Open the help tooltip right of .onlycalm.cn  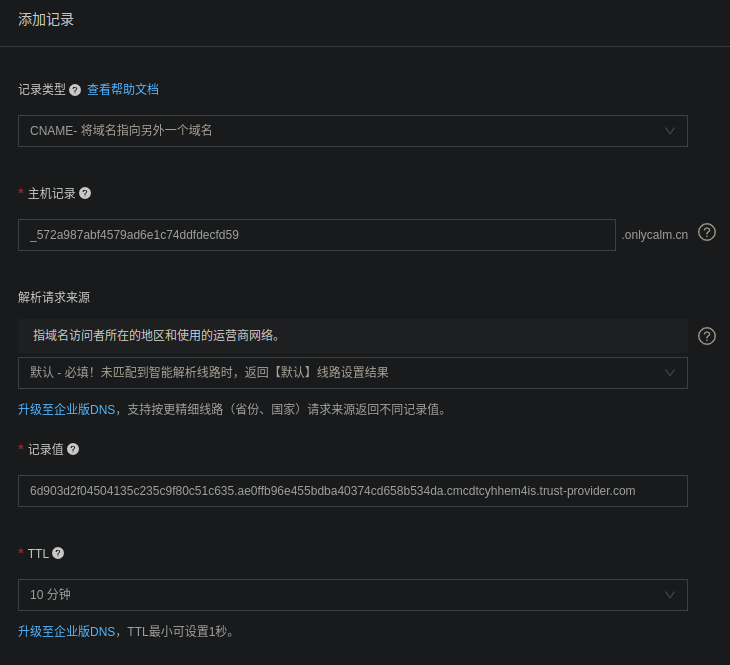coord(707,232)
